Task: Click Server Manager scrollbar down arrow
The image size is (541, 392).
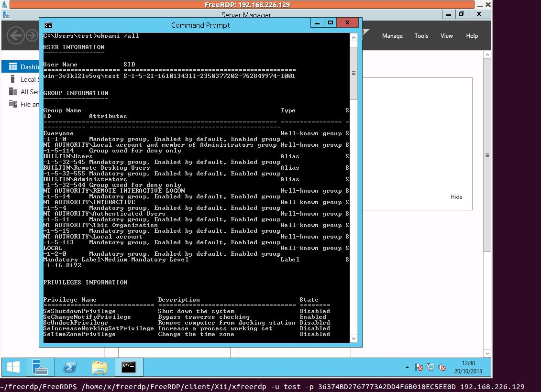Action: tap(487, 353)
